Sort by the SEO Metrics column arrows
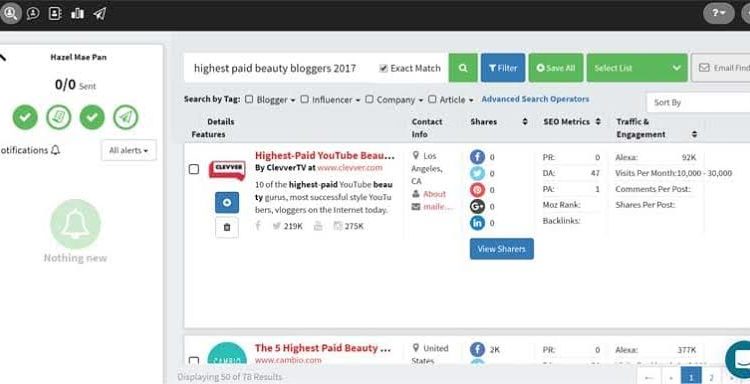 (x=598, y=121)
